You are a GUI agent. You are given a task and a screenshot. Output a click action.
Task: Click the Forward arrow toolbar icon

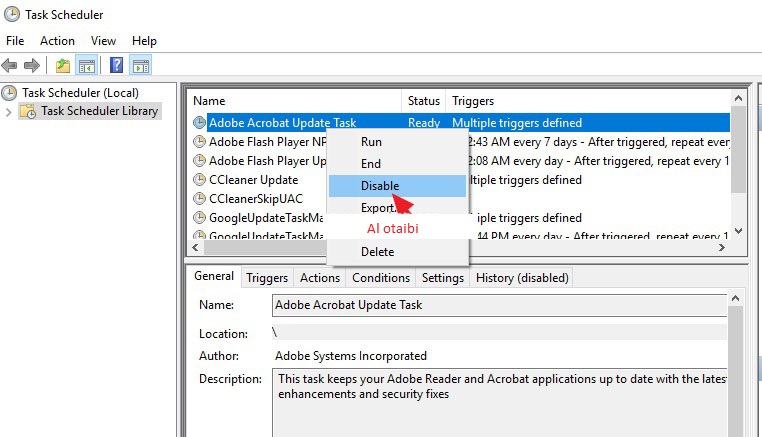coord(32,65)
